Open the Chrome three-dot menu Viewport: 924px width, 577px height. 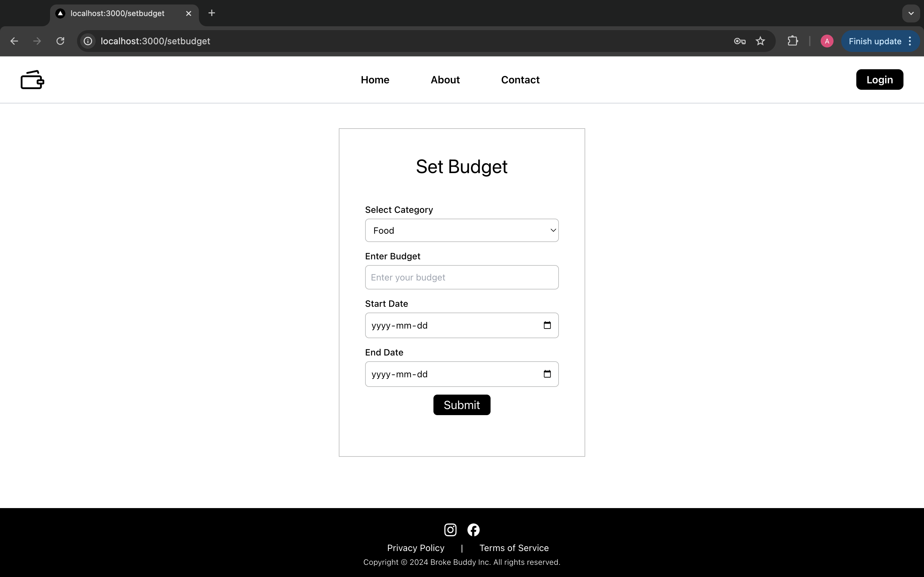coord(910,41)
